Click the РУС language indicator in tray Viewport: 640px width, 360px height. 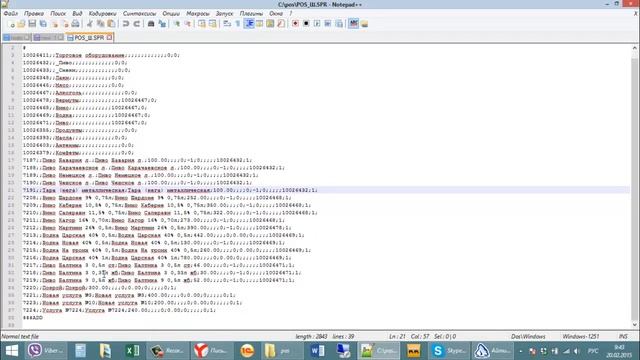tap(593, 351)
